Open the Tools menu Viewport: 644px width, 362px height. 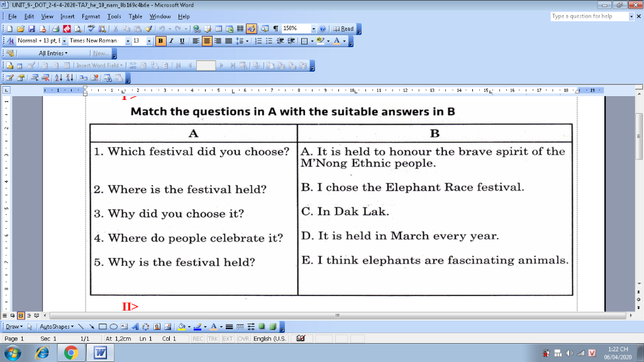click(114, 16)
